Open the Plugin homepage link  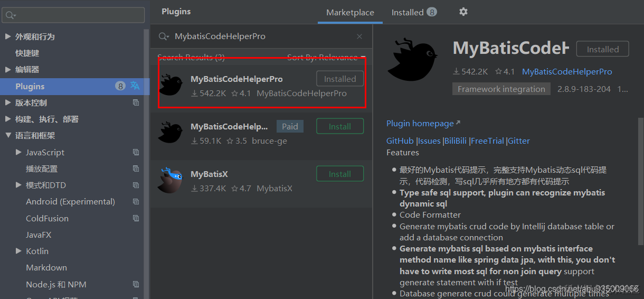[x=423, y=123]
